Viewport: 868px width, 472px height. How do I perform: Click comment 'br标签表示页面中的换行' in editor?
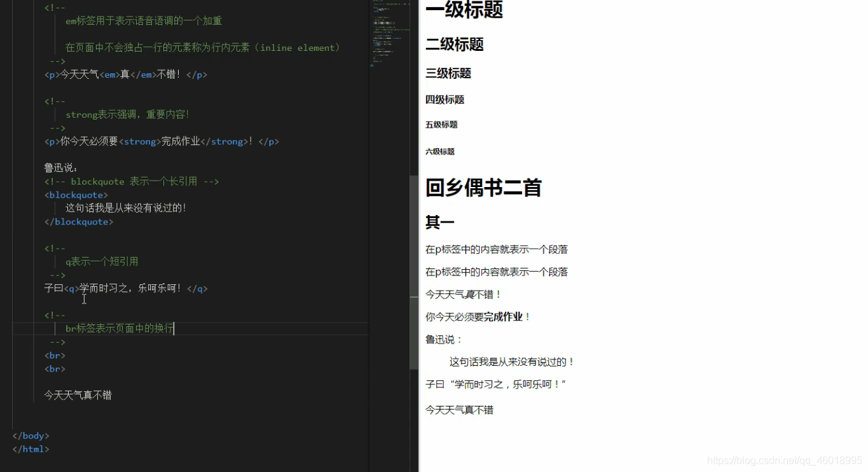(x=120, y=328)
